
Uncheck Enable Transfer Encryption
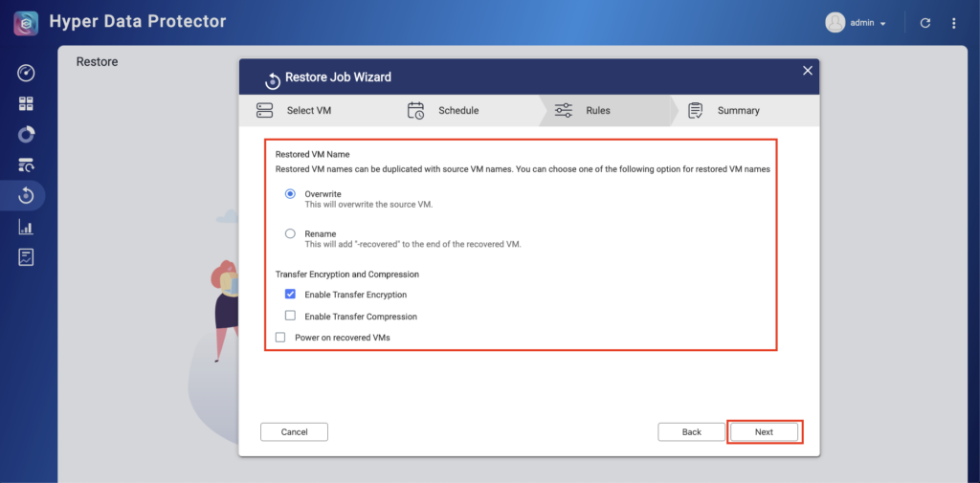click(x=290, y=295)
